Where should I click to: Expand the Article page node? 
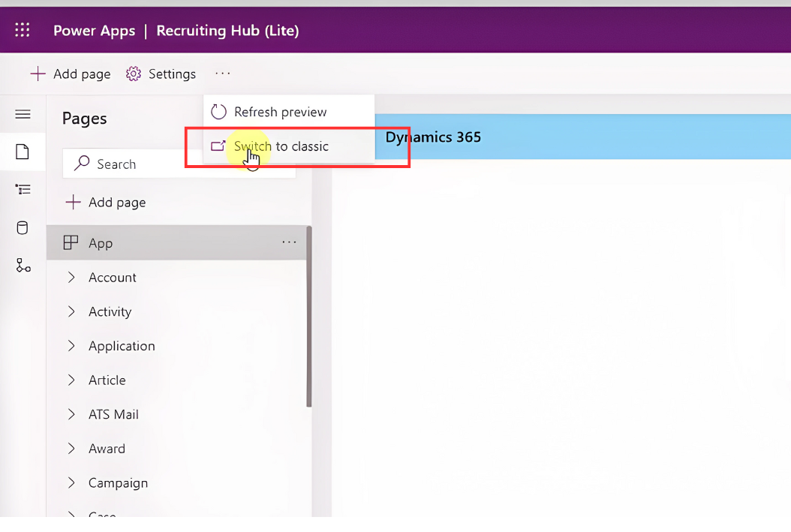(71, 380)
